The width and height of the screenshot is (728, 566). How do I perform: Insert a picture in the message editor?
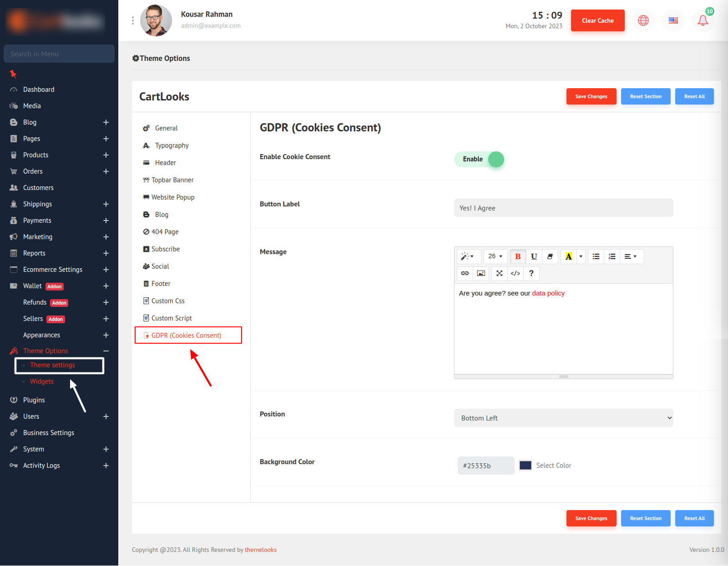point(481,273)
